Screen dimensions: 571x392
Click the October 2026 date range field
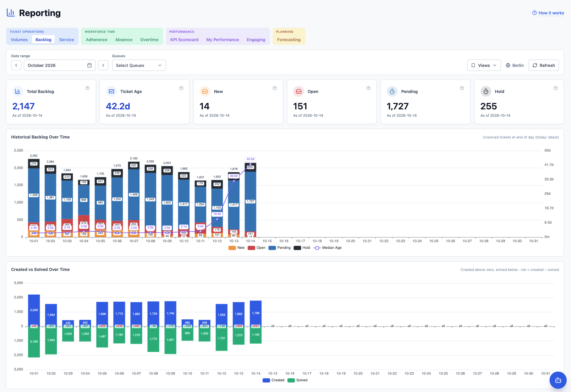(60, 65)
